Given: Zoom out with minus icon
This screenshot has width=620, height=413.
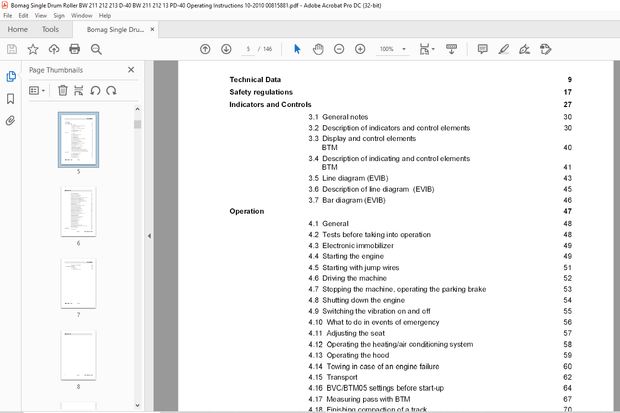Looking at the screenshot, I should 339,49.
